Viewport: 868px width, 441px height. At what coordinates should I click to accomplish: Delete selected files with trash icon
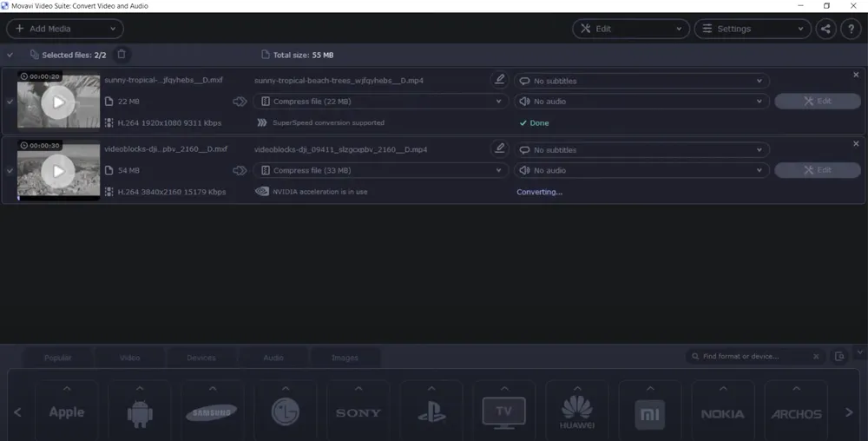122,54
